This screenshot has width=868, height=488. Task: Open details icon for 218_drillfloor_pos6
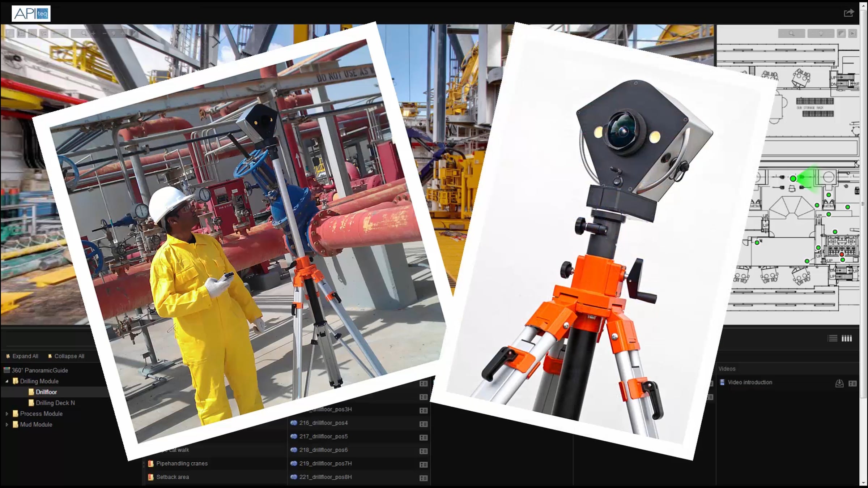click(x=424, y=451)
